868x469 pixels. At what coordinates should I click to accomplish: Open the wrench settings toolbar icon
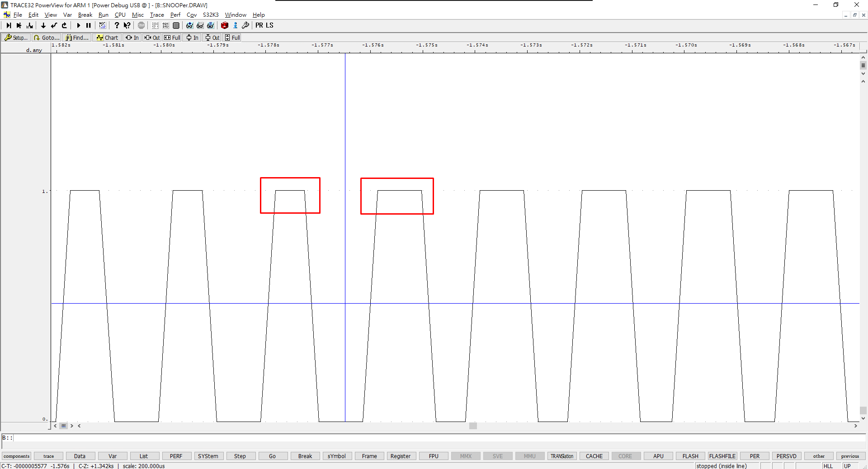click(x=245, y=25)
